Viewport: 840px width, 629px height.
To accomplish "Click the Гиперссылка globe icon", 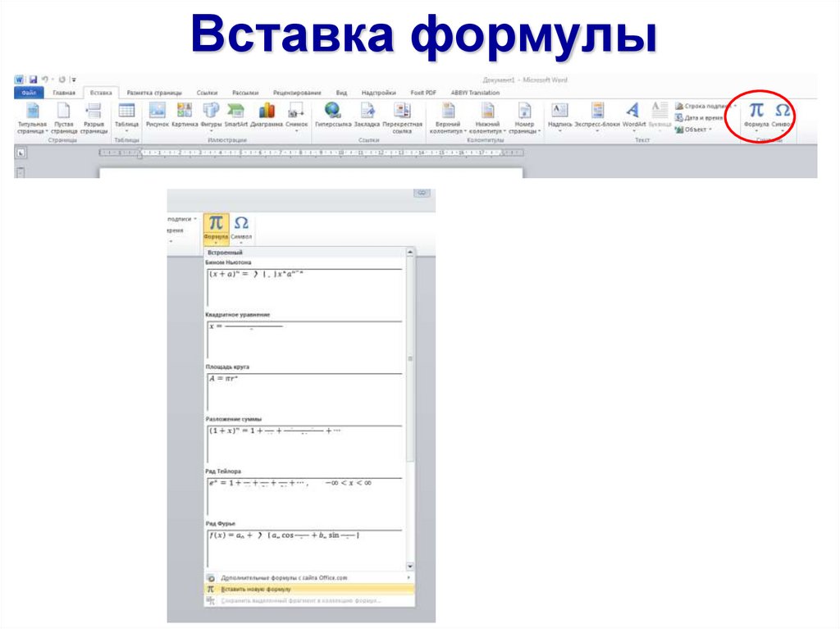I will point(333,111).
